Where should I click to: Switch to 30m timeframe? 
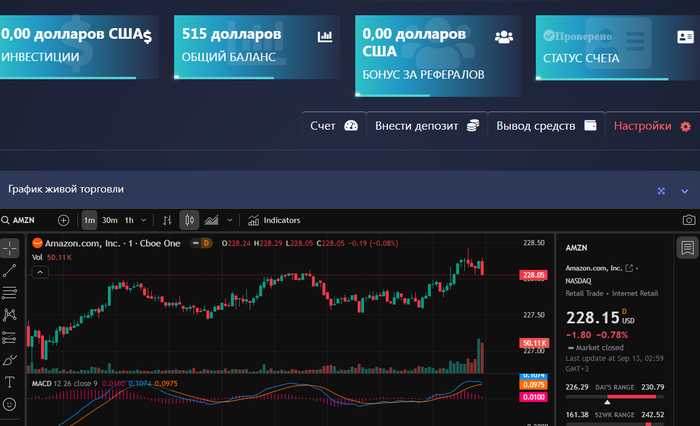pyautogui.click(x=110, y=220)
